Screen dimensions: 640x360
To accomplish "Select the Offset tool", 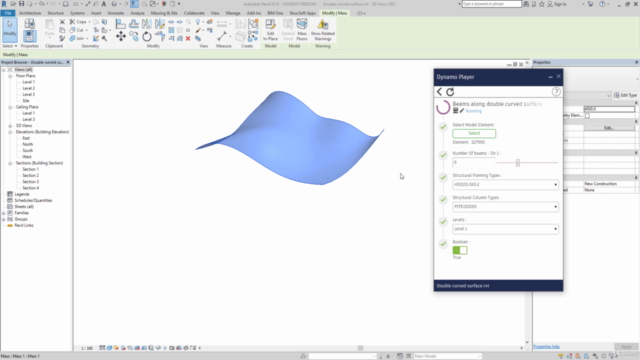I will (x=134, y=24).
